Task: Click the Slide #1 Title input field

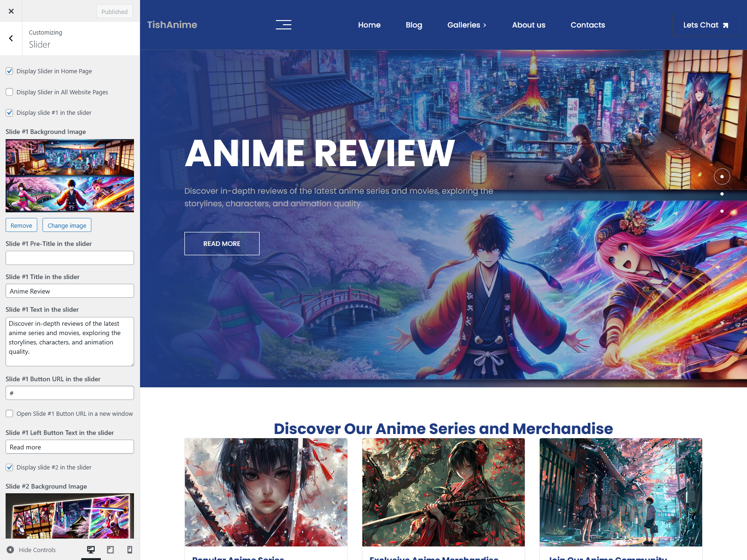Action: point(70,291)
